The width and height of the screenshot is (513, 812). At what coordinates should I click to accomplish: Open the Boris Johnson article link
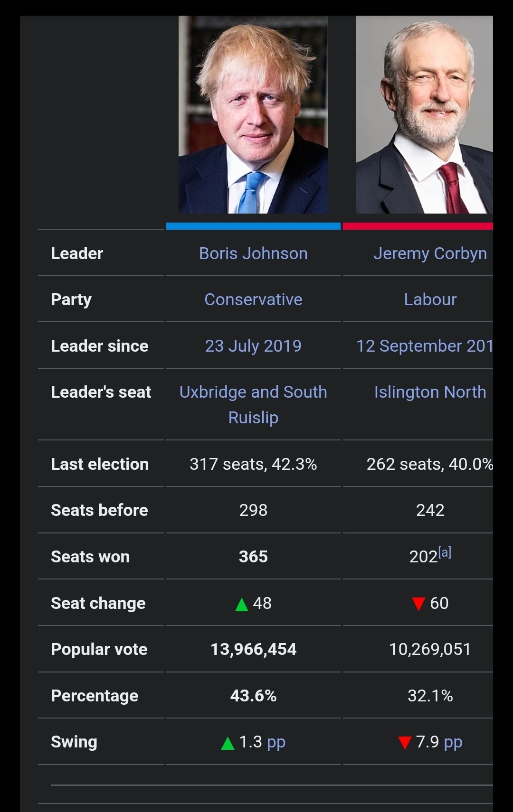[253, 253]
